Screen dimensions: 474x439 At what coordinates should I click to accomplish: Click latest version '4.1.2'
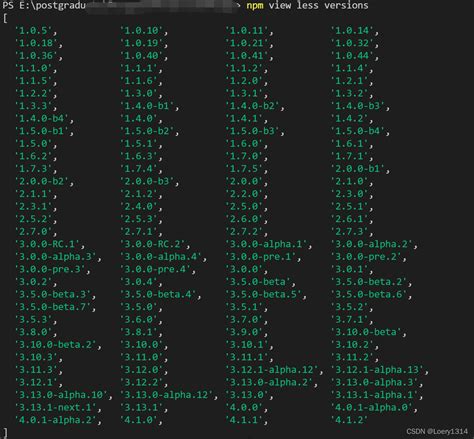pos(349,420)
